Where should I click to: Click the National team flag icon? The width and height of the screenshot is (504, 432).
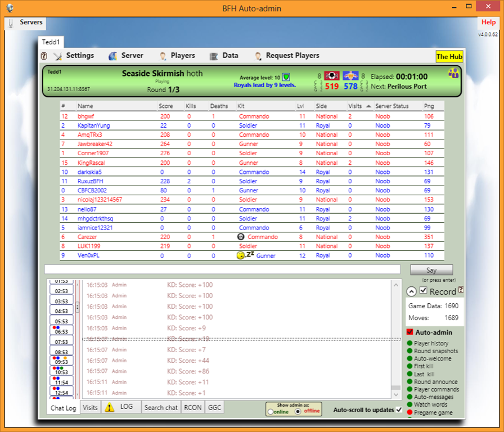pyautogui.click(x=331, y=76)
